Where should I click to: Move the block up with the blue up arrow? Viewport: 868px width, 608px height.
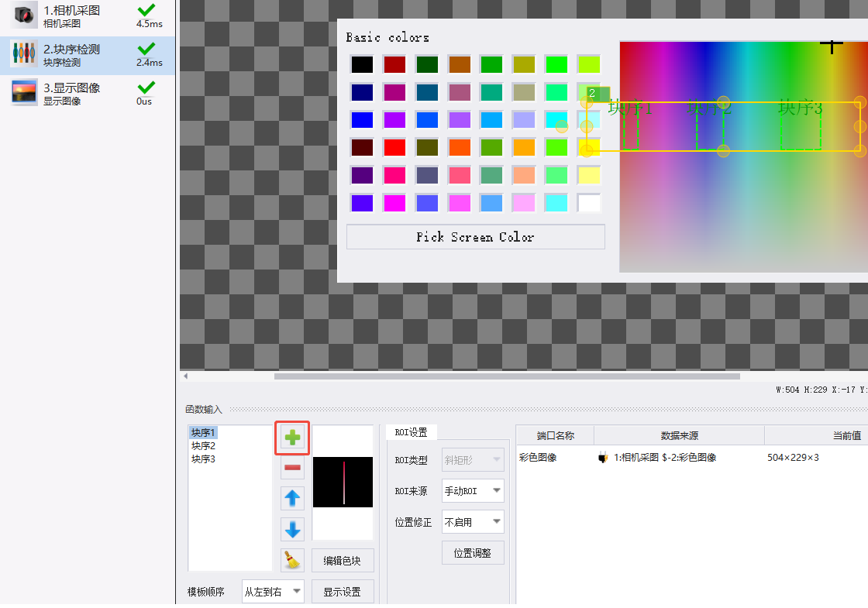(x=292, y=499)
